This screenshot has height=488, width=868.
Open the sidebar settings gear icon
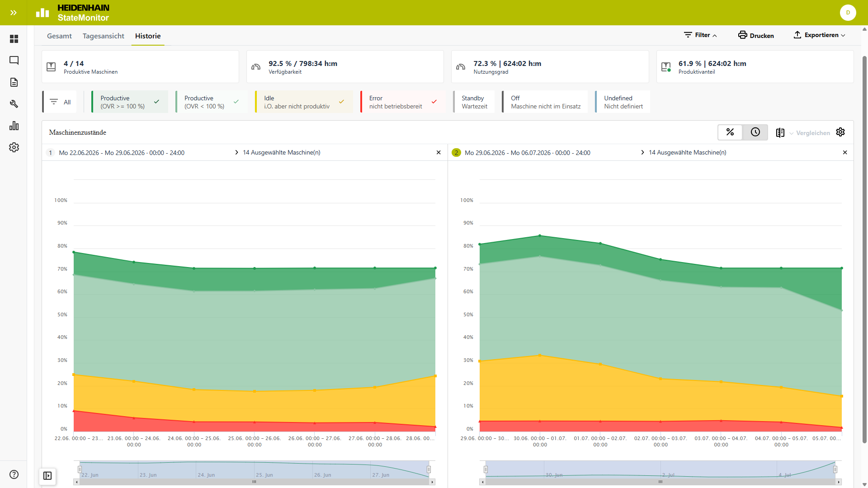[x=14, y=147]
